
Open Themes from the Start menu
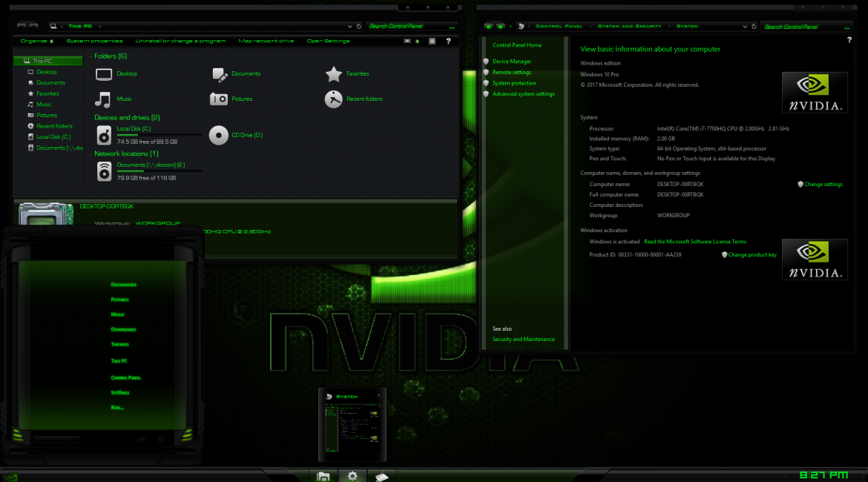119,344
